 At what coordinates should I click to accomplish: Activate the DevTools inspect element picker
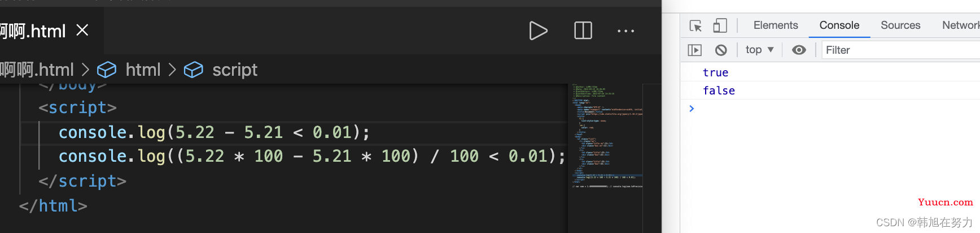point(695,25)
